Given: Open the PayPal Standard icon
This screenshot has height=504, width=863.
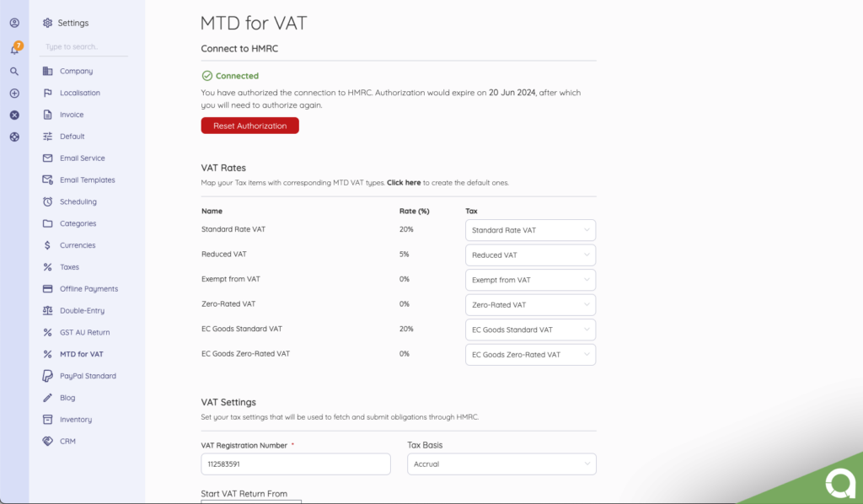Looking at the screenshot, I should (x=48, y=375).
